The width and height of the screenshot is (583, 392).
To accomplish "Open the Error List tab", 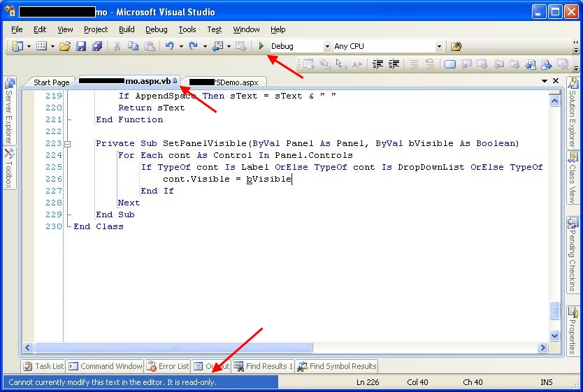I will (x=168, y=366).
